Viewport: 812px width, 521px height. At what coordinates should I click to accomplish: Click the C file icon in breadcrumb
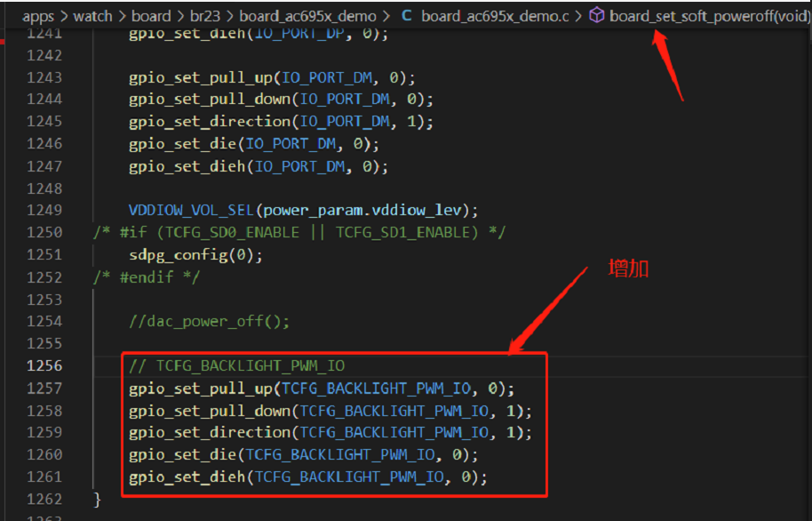coord(407,15)
